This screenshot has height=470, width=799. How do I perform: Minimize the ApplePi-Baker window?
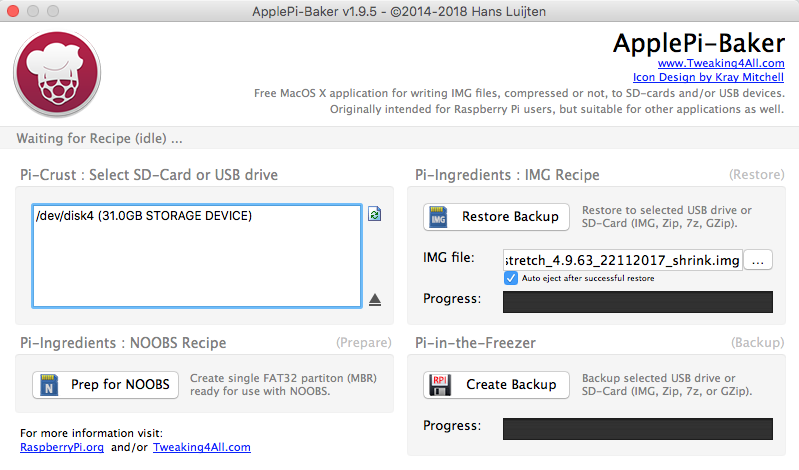[x=33, y=11]
